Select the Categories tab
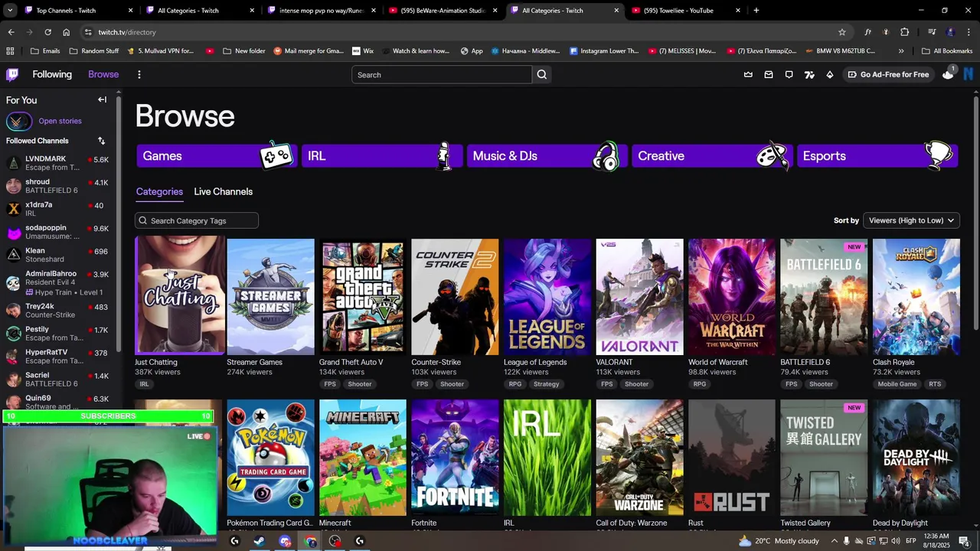The image size is (980, 551). 159,191
